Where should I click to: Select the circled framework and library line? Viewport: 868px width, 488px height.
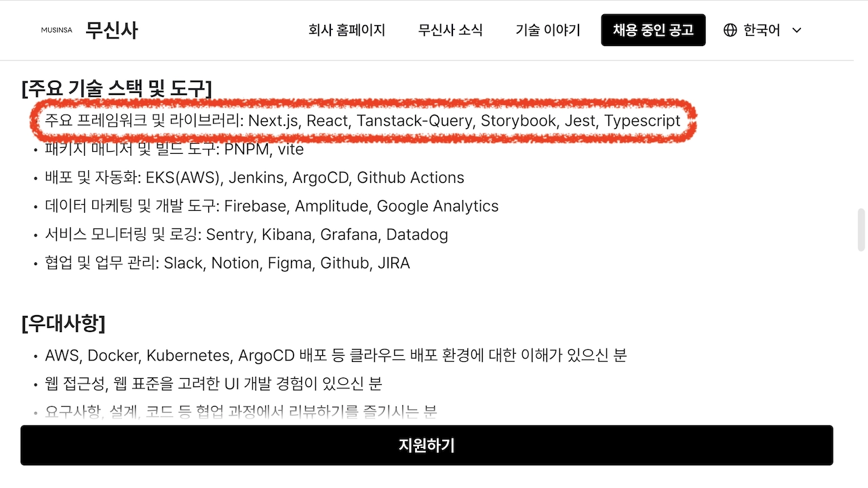[x=363, y=121]
